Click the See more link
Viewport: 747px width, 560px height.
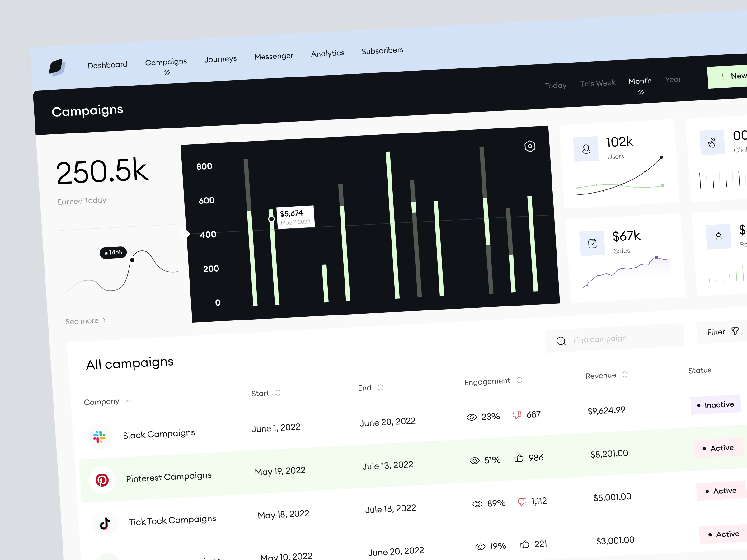pyautogui.click(x=86, y=321)
